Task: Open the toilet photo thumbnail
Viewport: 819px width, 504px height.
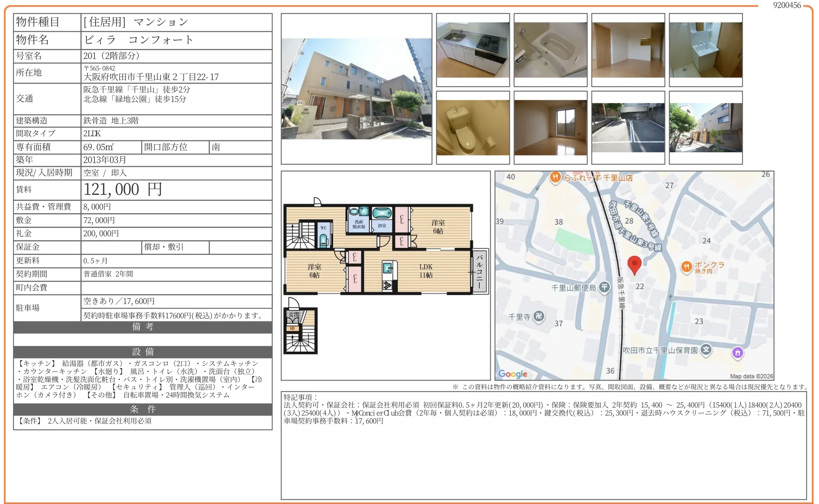Action: tap(473, 127)
